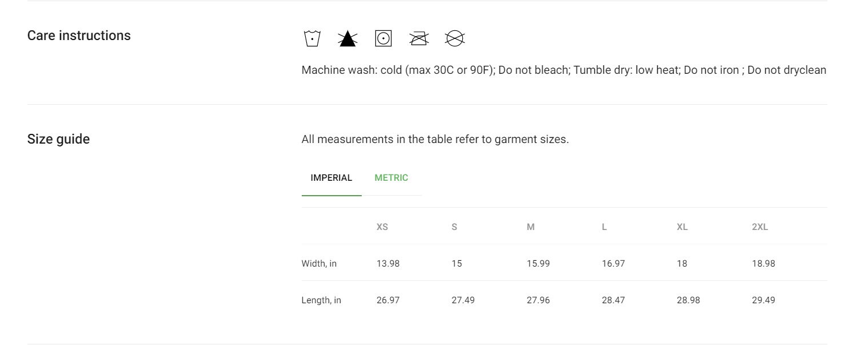The height and width of the screenshot is (349, 868).
Task: Click the Care instructions heading
Action: tap(79, 35)
